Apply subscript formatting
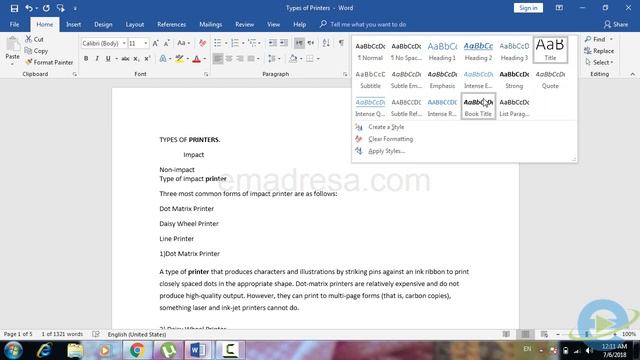 [136, 59]
